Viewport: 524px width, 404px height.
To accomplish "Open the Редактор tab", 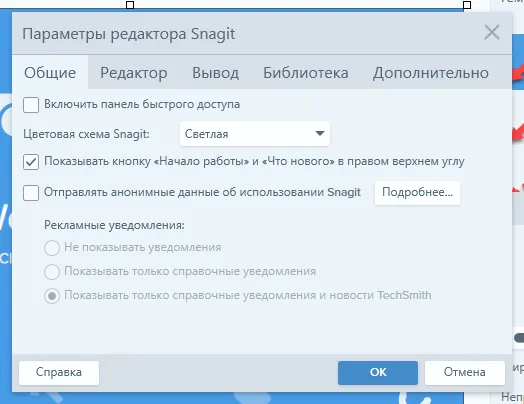I will point(134,73).
